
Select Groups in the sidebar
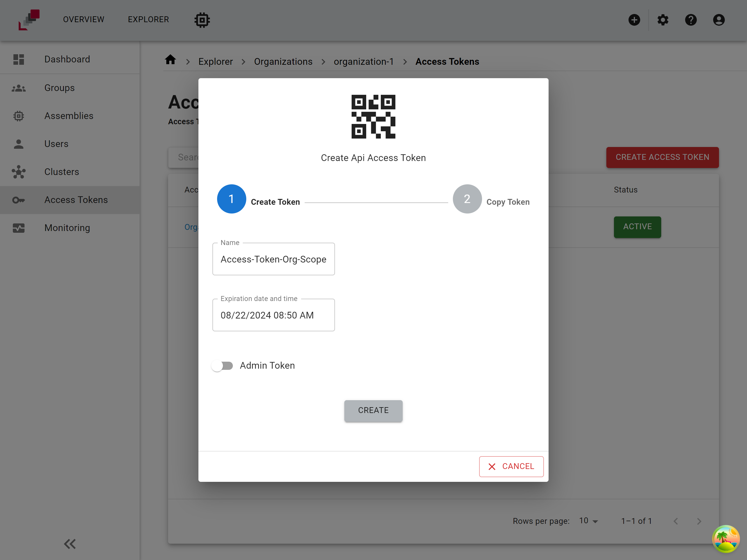tap(70, 88)
